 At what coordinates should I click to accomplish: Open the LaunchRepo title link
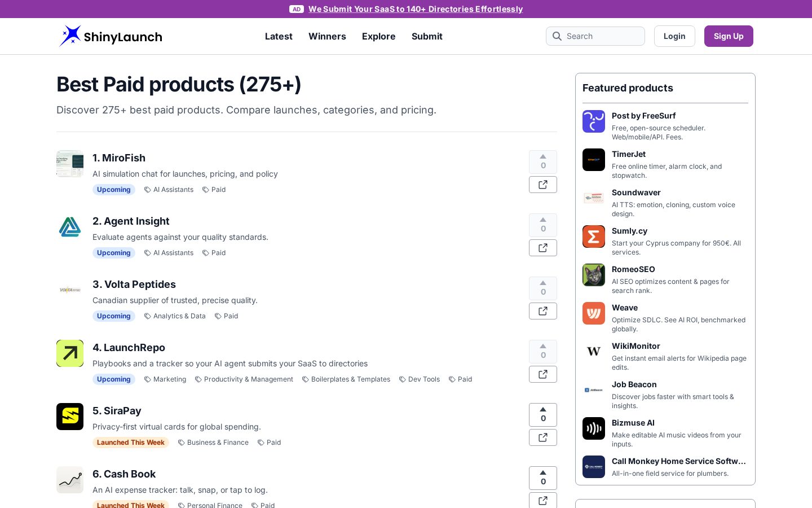coord(129,348)
